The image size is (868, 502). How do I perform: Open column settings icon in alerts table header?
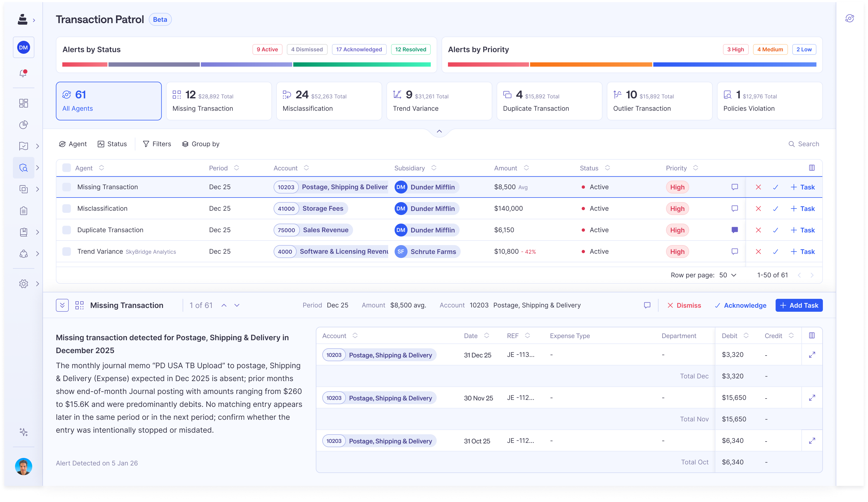(812, 168)
